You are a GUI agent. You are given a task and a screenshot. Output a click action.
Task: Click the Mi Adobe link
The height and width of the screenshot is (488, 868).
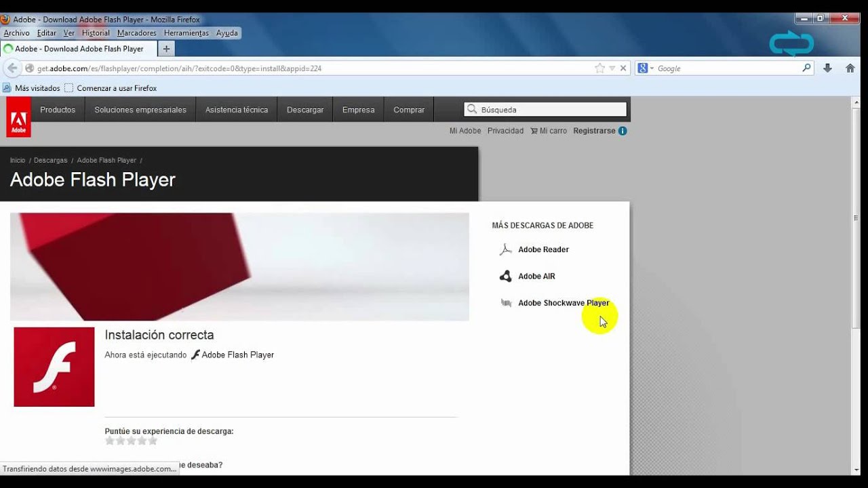point(465,131)
